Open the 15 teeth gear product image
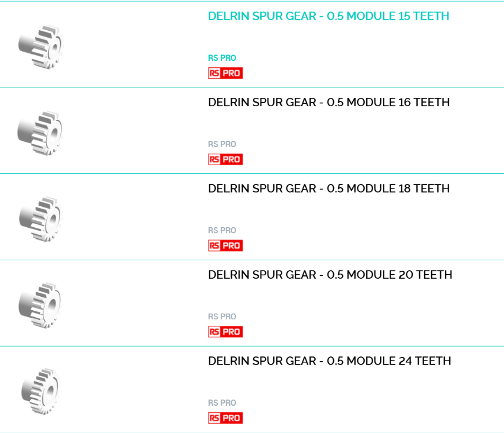504x433 pixels. (x=41, y=47)
